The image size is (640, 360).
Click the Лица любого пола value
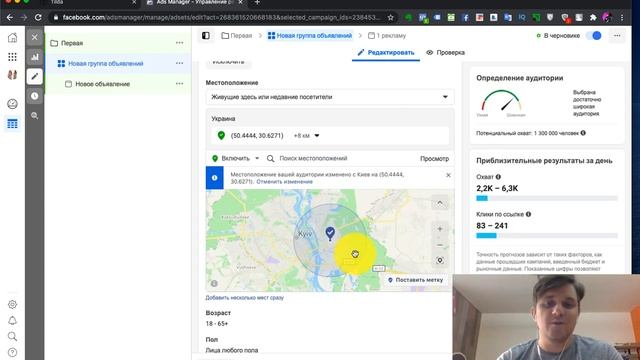pyautogui.click(x=231, y=350)
